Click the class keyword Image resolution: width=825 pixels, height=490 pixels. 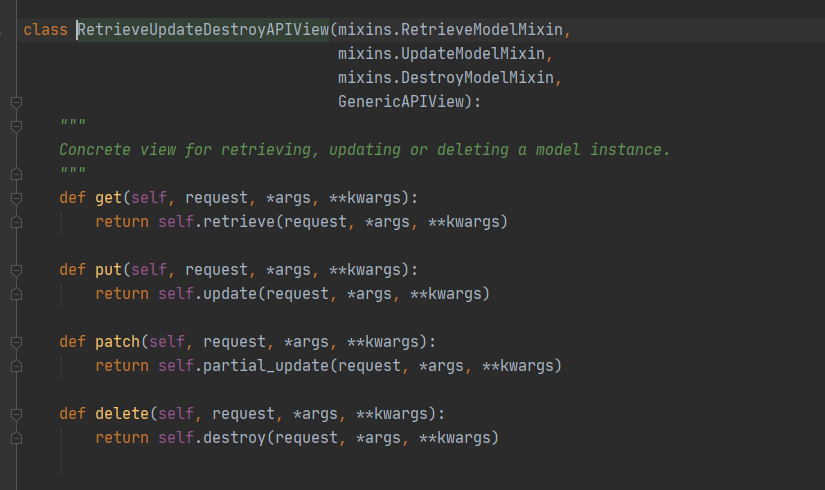click(46, 30)
